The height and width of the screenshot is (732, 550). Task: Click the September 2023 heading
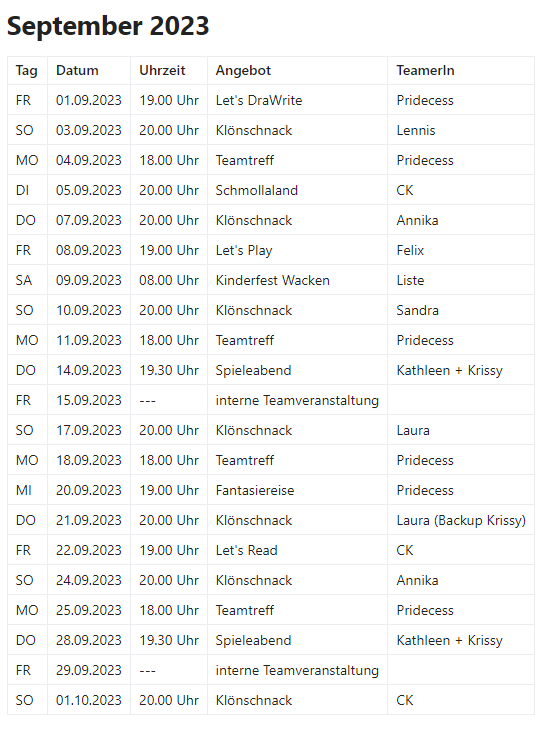click(108, 26)
